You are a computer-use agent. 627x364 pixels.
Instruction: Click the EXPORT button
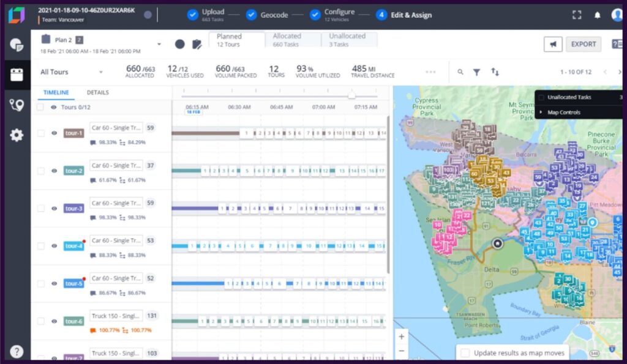pos(582,44)
